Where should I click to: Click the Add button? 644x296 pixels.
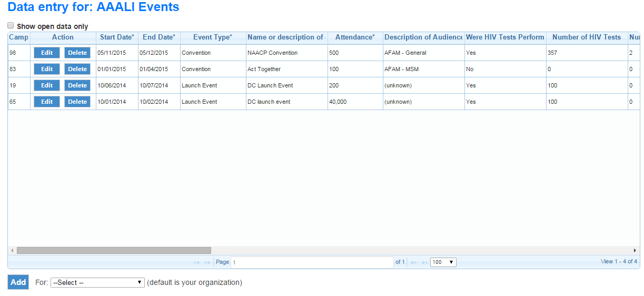pyautogui.click(x=18, y=282)
